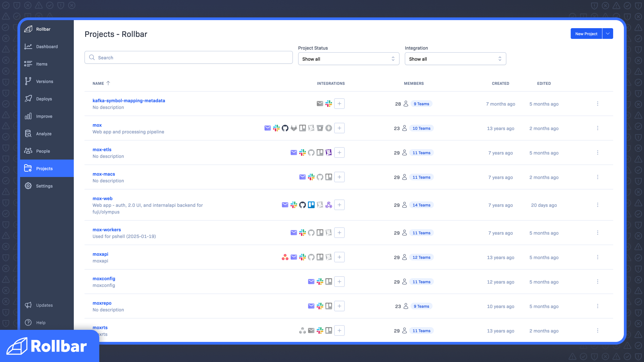Click the Asana icon on moxapi row
The image size is (644, 362).
coord(285,257)
